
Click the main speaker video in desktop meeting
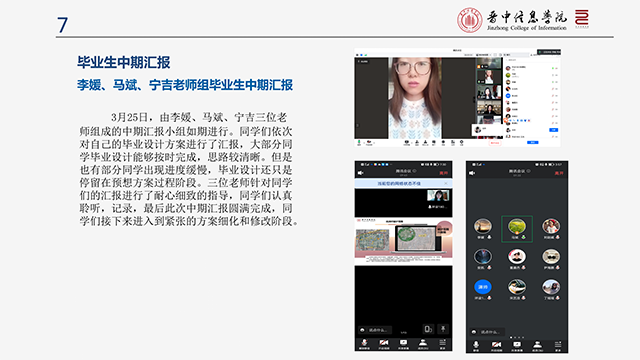tap(415, 98)
